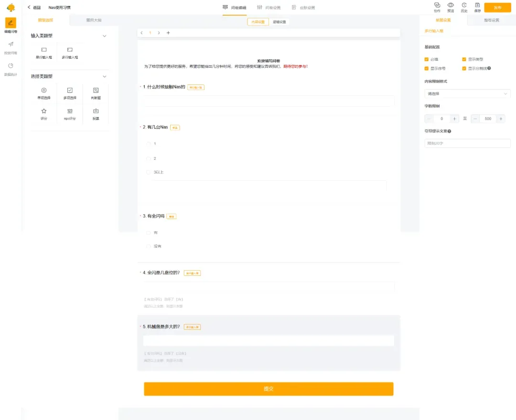Image resolution: width=516 pixels, height=420 pixels.
Task: Click the 预览 preview eye icon
Action: tap(450, 5)
